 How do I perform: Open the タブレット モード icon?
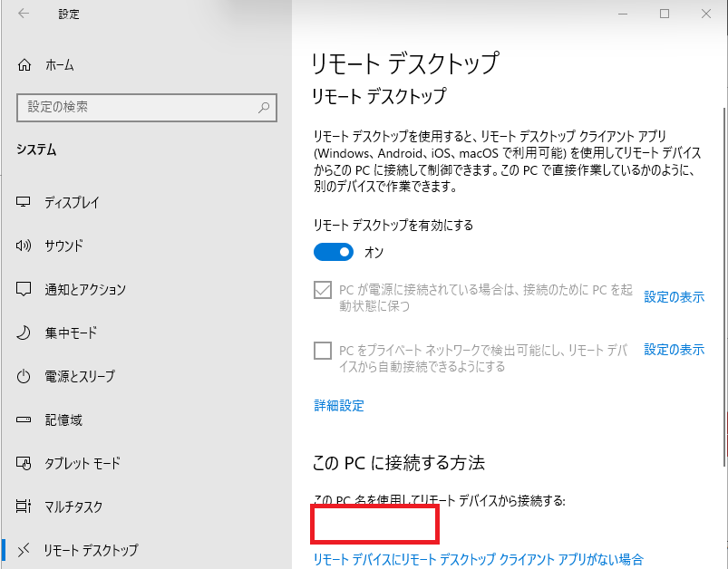(24, 463)
